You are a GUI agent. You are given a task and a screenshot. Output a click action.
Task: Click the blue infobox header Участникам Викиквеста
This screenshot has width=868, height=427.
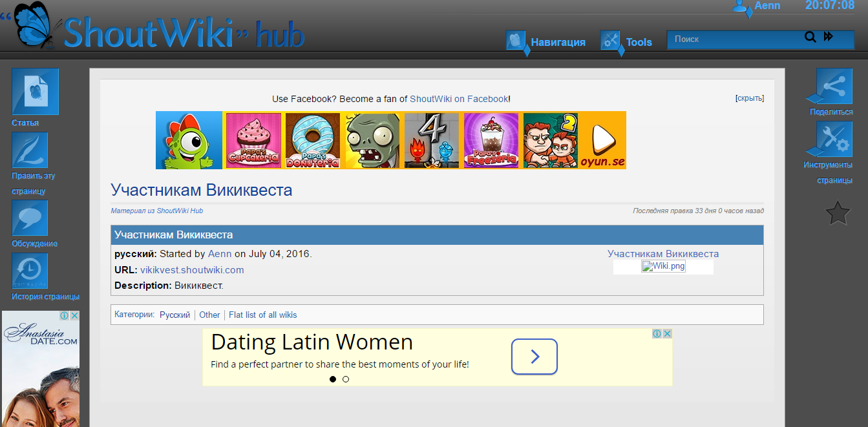point(437,234)
